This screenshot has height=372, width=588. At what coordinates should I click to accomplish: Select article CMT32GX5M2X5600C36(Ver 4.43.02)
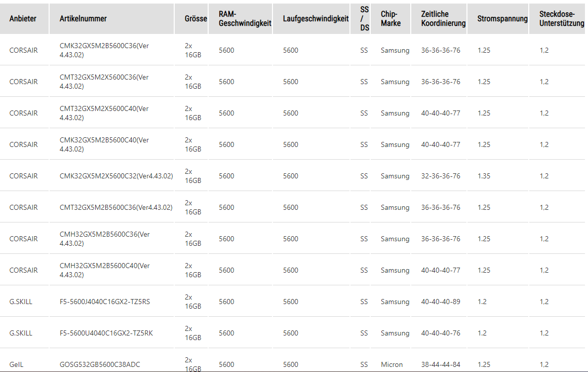104,82
